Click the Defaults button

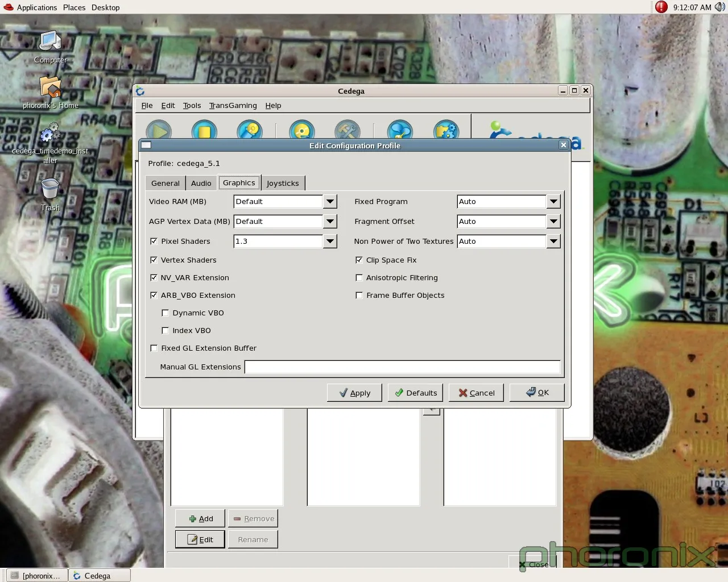pos(415,393)
